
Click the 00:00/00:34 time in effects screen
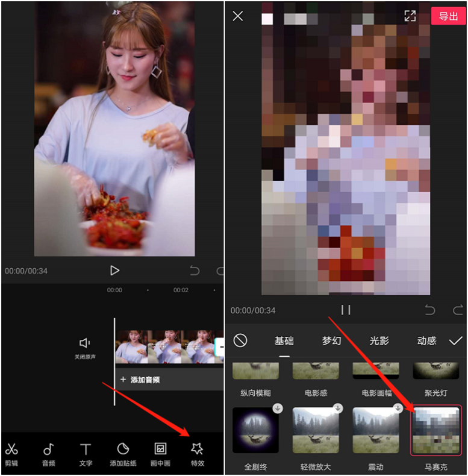point(253,310)
